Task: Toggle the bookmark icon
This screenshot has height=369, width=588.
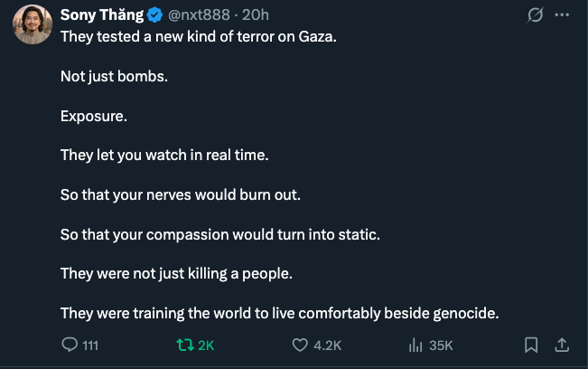Action: (531, 345)
